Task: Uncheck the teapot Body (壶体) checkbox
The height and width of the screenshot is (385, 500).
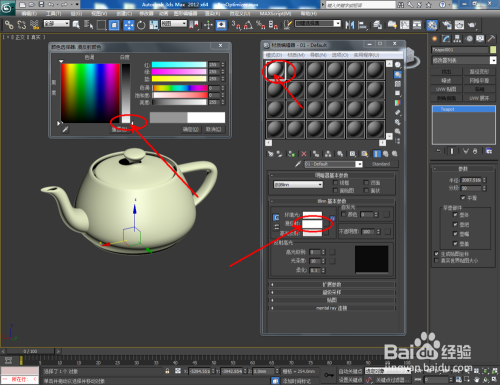Action: pyautogui.click(x=455, y=215)
